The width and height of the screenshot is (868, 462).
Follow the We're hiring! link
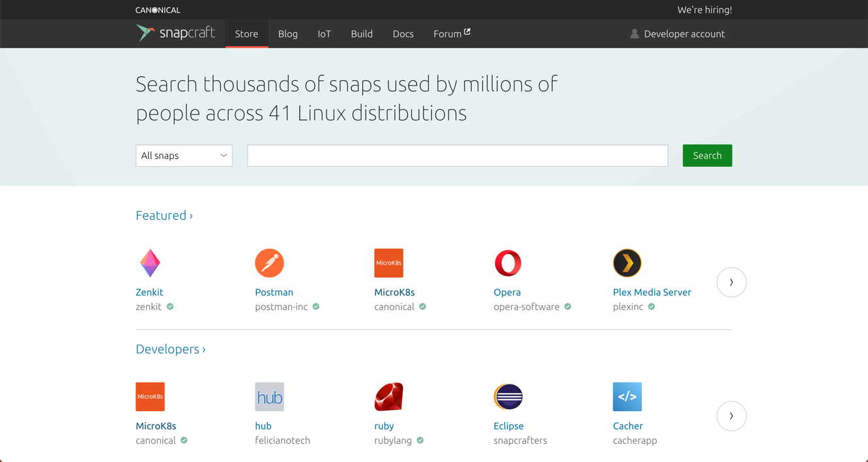tap(704, 10)
